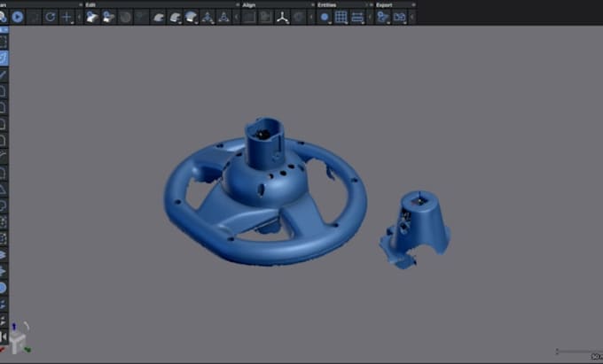Click the circular reset arrow icon
603x364 pixels.
coord(50,17)
